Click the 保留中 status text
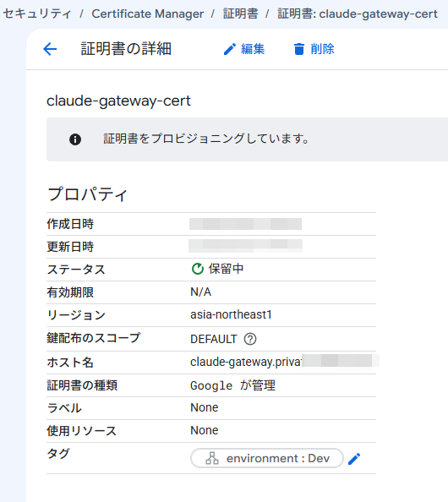The height and width of the screenshot is (502, 448). (x=227, y=269)
